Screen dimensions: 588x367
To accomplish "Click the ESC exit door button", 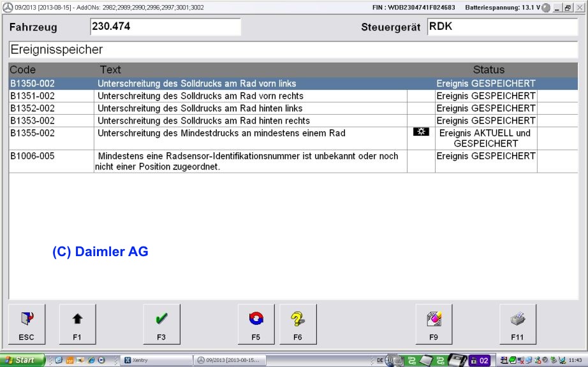I will (26, 324).
